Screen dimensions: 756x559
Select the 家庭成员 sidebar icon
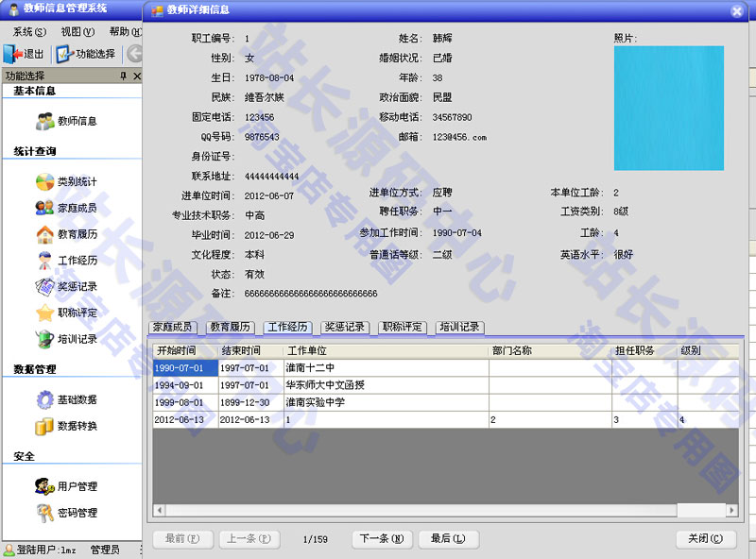[45, 208]
